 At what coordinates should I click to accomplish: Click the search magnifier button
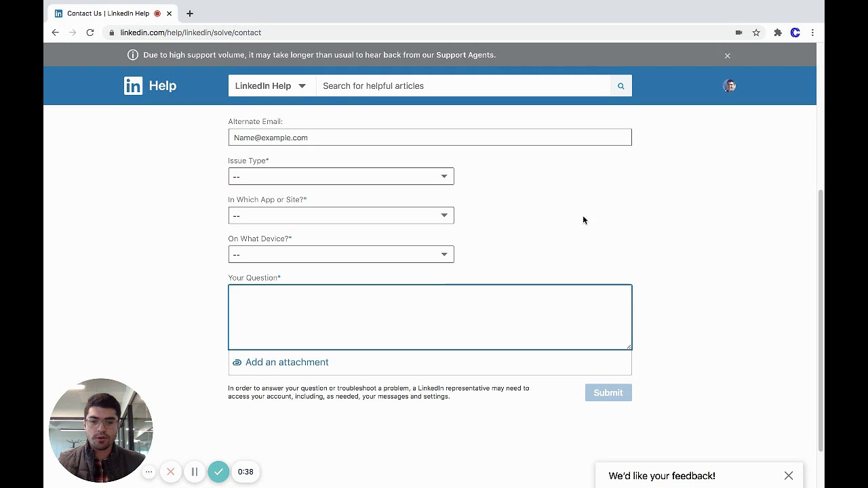pos(620,86)
